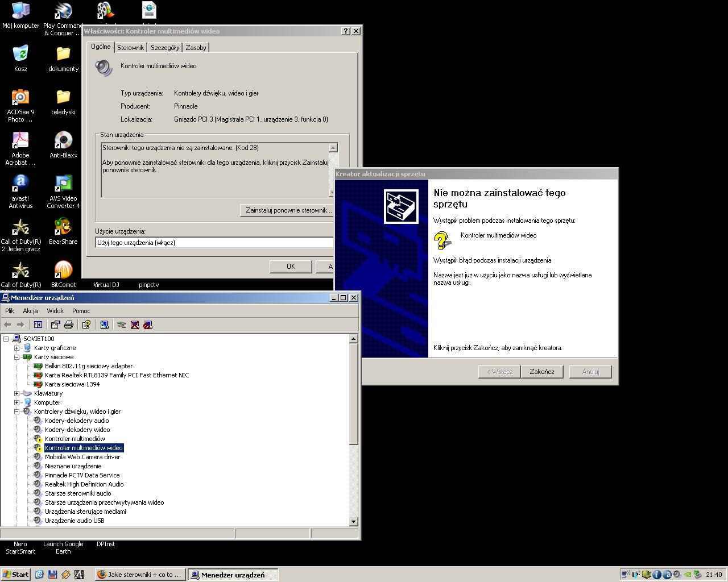Launch the BitComet desktop shortcut

[63, 275]
